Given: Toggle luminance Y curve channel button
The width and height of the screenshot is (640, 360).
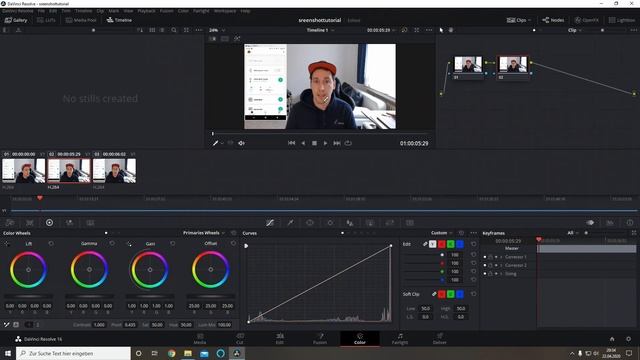Looking at the screenshot, I should tap(433, 244).
